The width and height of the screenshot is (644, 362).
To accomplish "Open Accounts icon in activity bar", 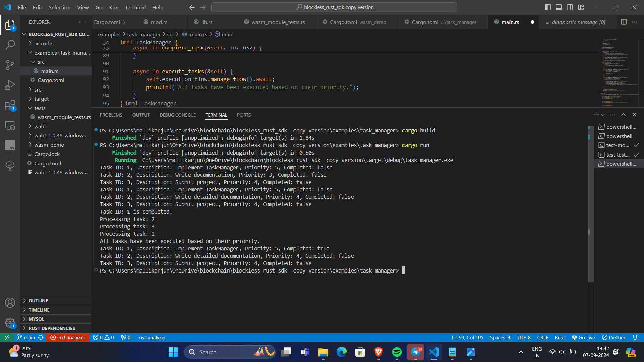I will click(x=10, y=303).
